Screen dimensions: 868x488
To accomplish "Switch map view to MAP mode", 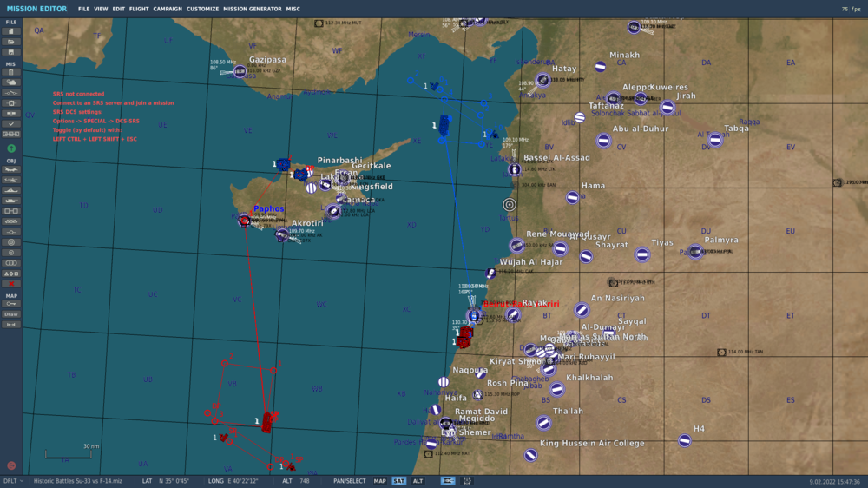I will [379, 481].
